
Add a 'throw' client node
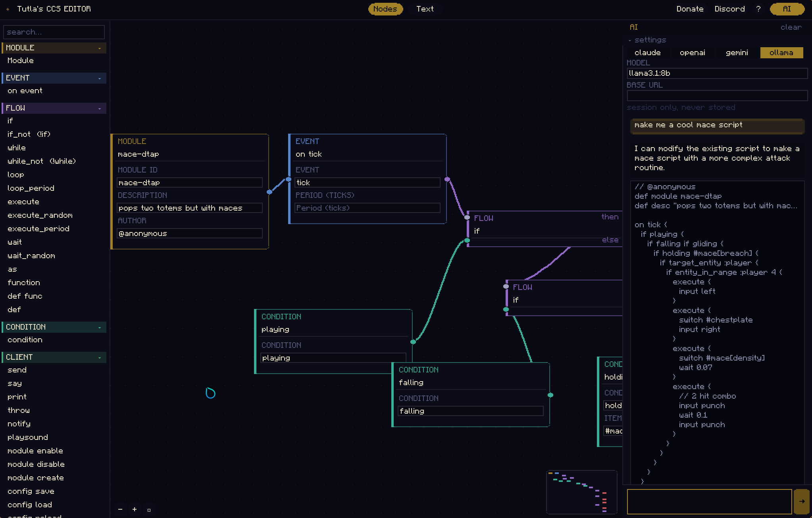point(19,411)
